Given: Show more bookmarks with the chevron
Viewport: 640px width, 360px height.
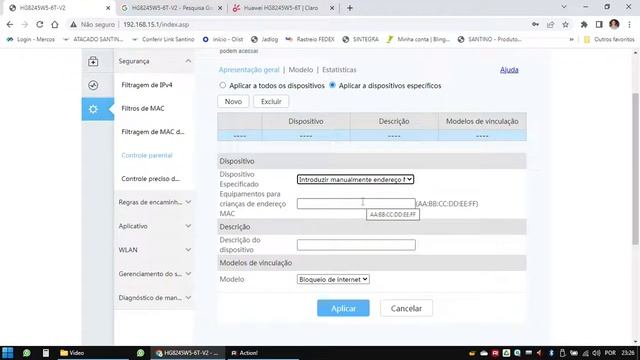Looking at the screenshot, I should (x=571, y=39).
